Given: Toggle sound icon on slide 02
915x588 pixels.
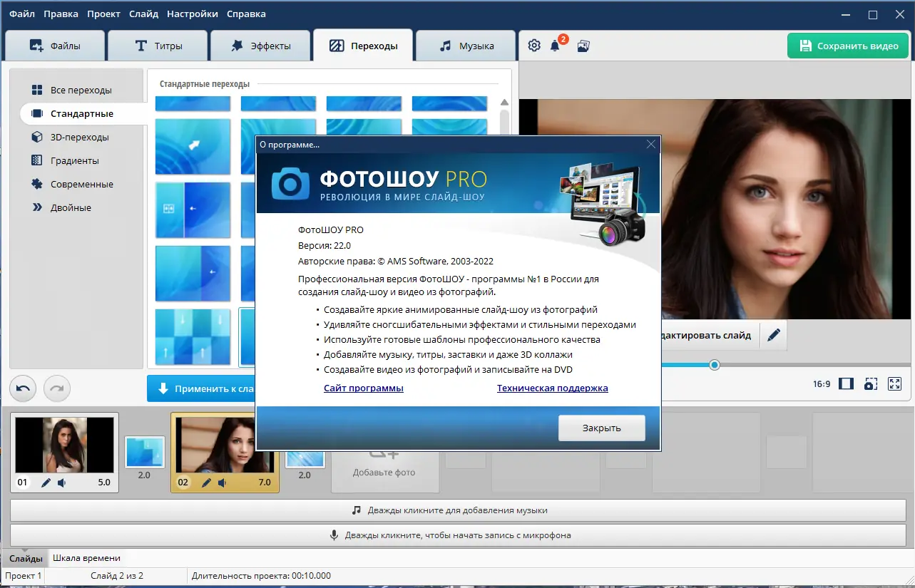Looking at the screenshot, I should pyautogui.click(x=223, y=483).
